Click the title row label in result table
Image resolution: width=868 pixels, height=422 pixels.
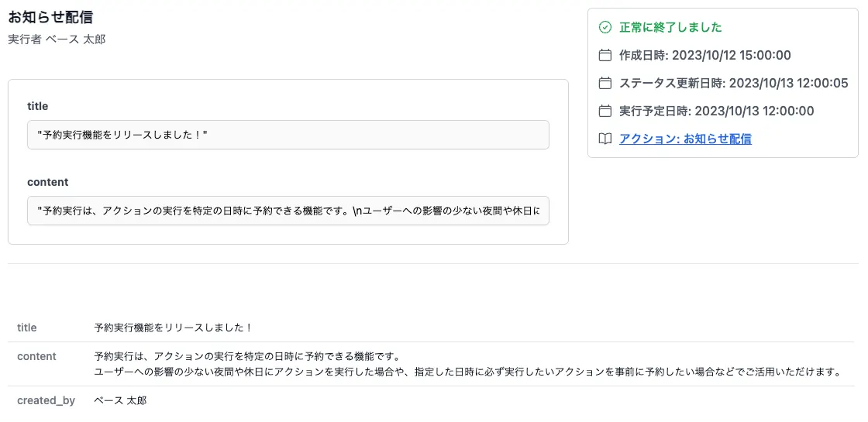click(x=26, y=328)
